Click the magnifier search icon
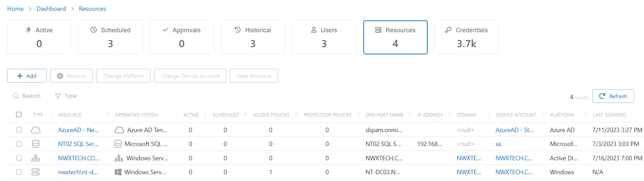The height and width of the screenshot is (181, 644). coord(16,96)
